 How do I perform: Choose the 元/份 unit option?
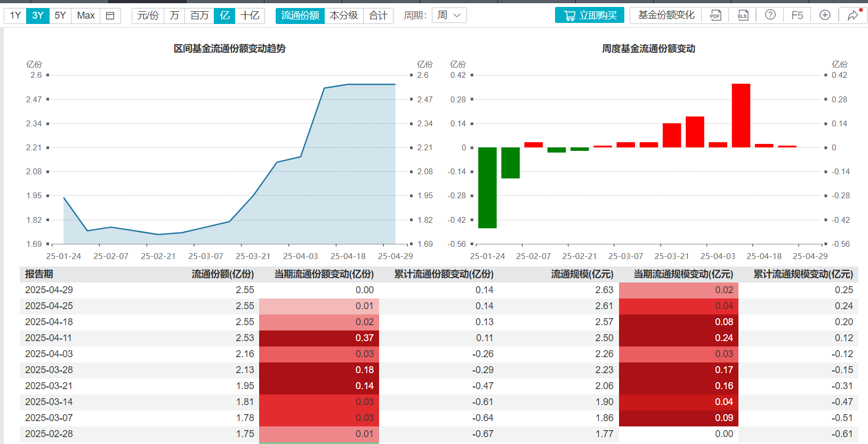(148, 15)
